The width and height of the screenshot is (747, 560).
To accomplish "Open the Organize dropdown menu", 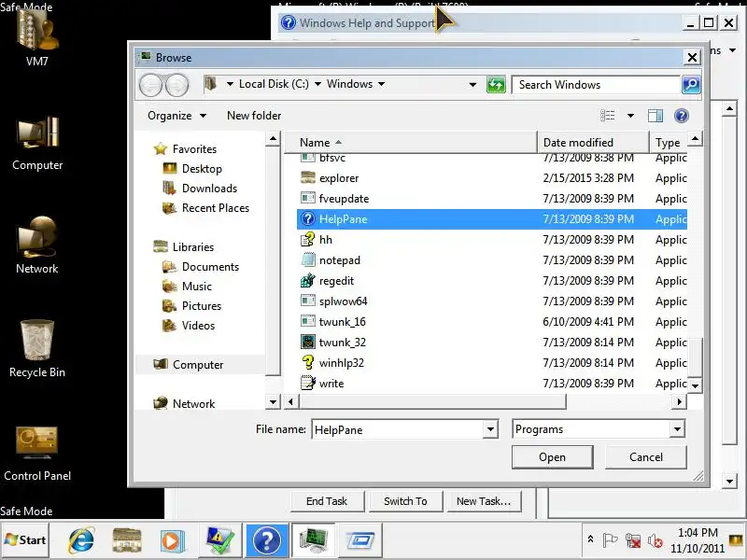I will coord(176,115).
